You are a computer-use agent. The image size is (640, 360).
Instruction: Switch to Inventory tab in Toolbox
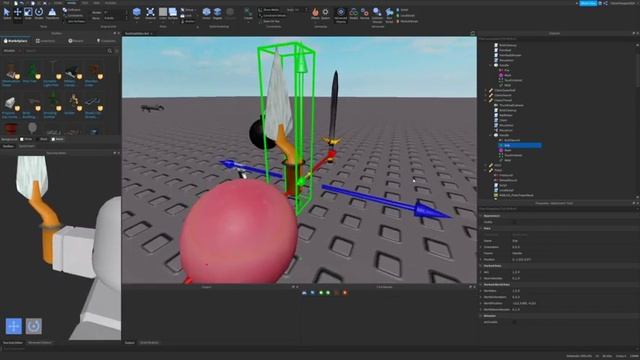click(x=46, y=41)
